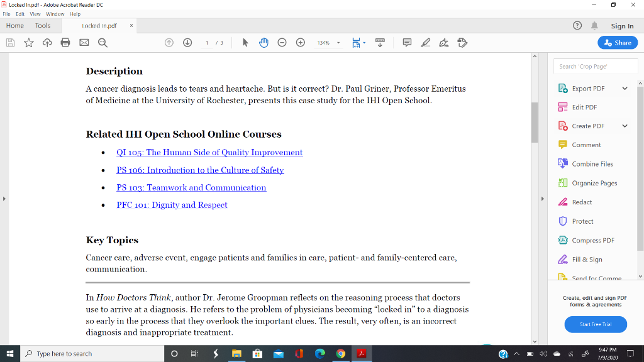The width and height of the screenshot is (644, 362).
Task: Select the Hand tool in the toolbar
Action: [x=264, y=43]
